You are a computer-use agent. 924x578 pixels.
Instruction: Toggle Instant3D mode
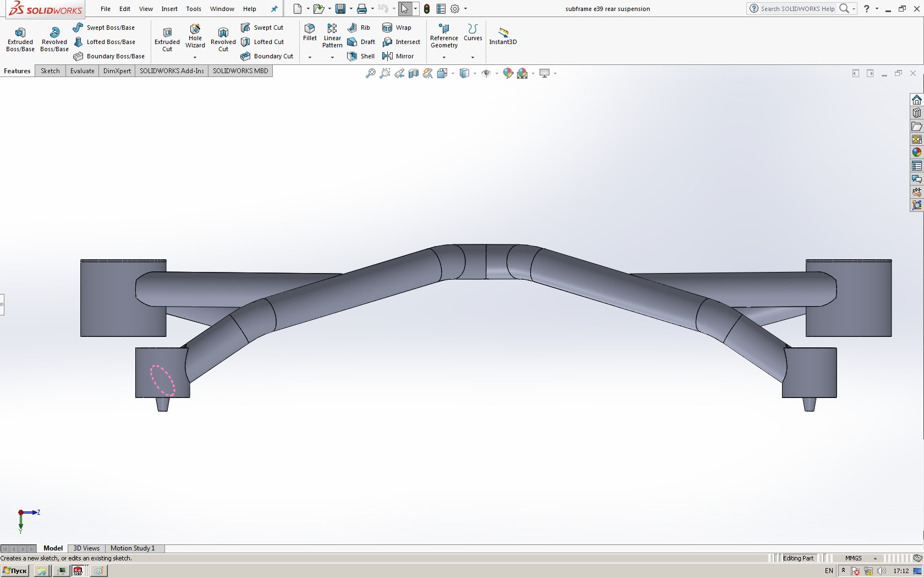click(x=502, y=34)
